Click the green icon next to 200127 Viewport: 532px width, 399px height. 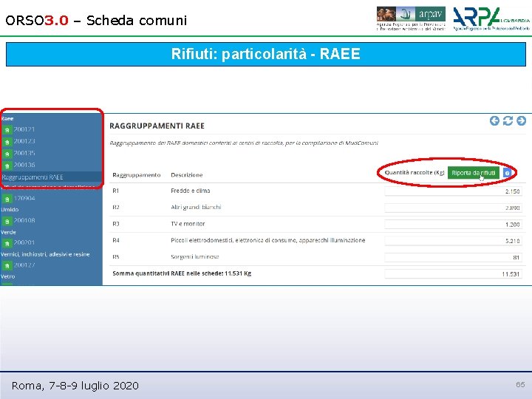click(x=7, y=266)
